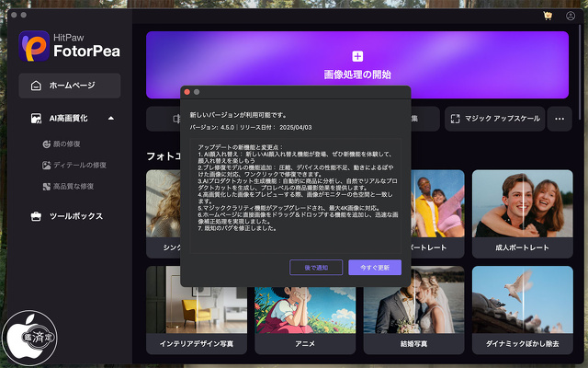The height and width of the screenshot is (368, 588).
Task: Open the more options ellipsis button
Action: pos(560,119)
